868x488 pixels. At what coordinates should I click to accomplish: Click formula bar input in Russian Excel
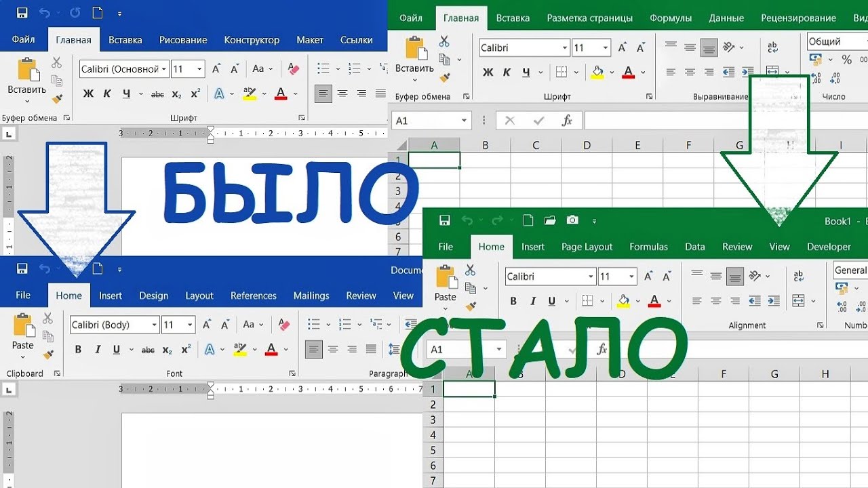[726, 121]
